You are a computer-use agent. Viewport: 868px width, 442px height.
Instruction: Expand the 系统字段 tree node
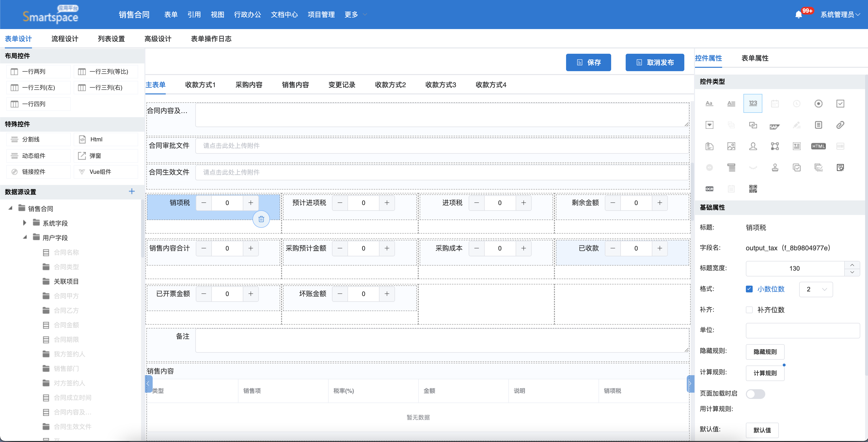click(x=25, y=223)
